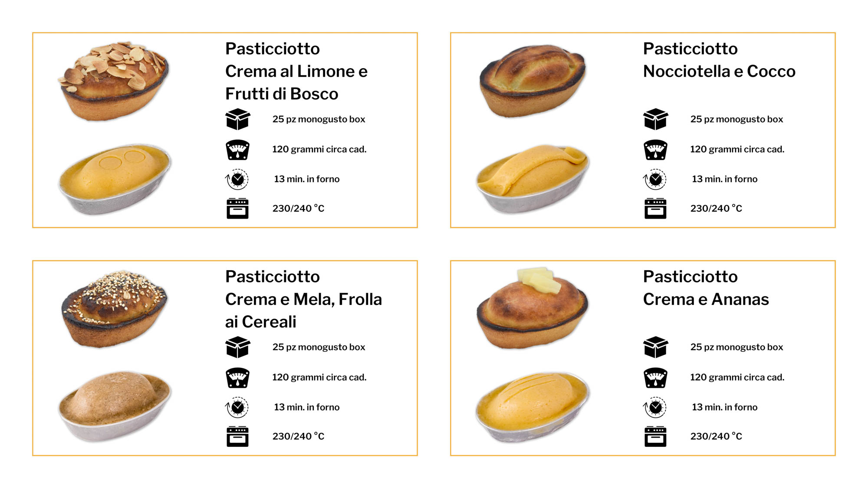The width and height of the screenshot is (868, 488).
Task: Select the raw brown cereal-dough pastry in tin
Action: click(x=115, y=406)
